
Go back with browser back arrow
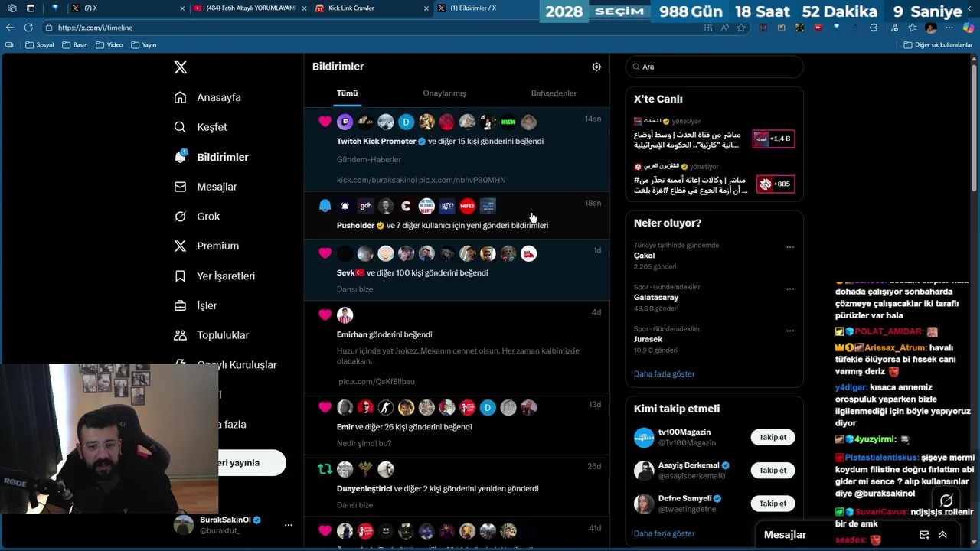[10, 28]
